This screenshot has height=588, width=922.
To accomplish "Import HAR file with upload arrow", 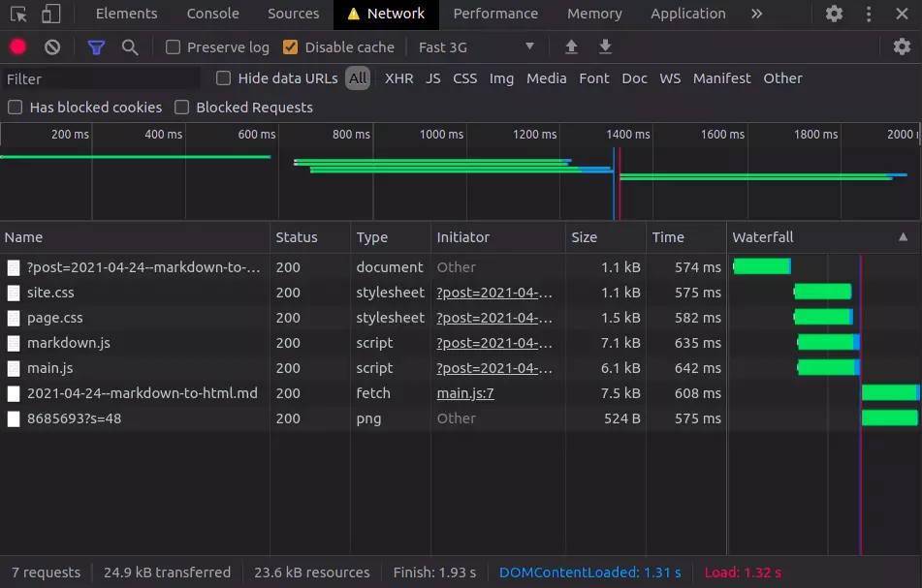I will [x=571, y=47].
